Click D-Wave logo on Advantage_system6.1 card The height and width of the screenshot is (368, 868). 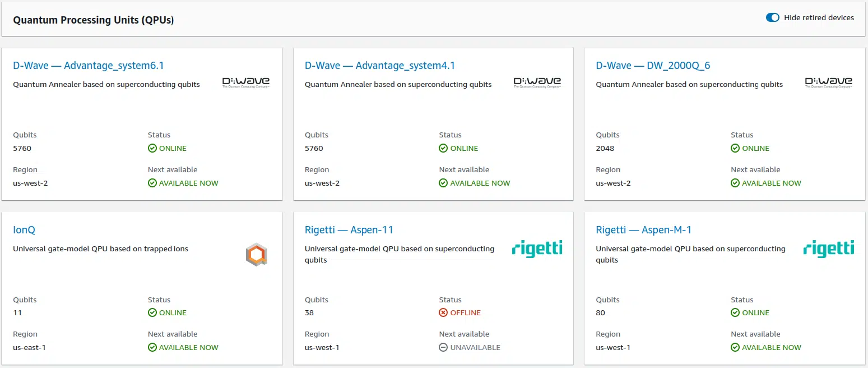[x=246, y=82]
